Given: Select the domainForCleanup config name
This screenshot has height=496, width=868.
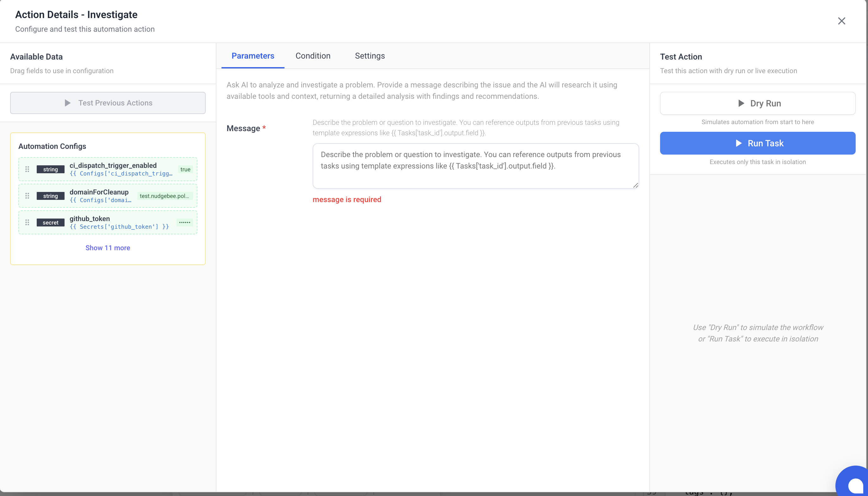Looking at the screenshot, I should [x=99, y=192].
